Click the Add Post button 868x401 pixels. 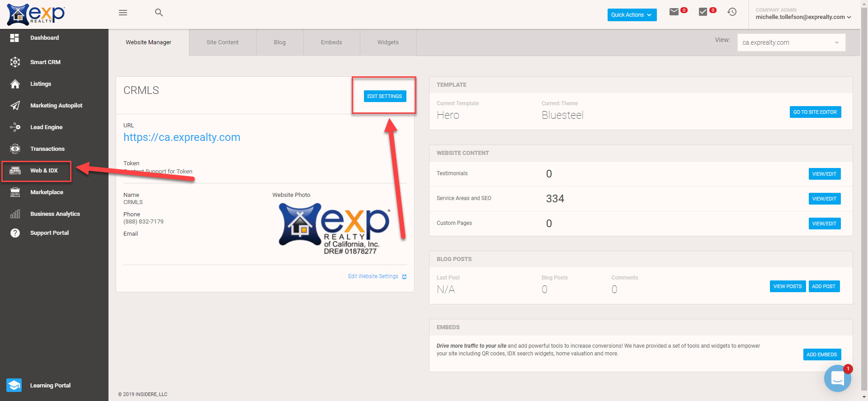tap(824, 286)
